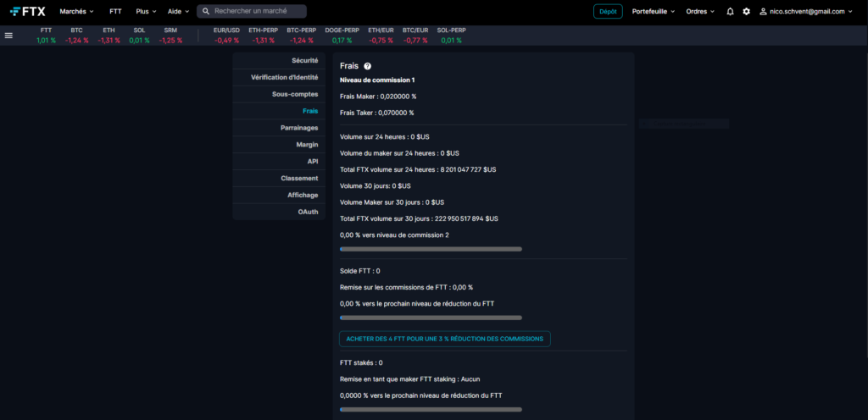Image resolution: width=868 pixels, height=420 pixels.
Task: Expand the Aide menu
Action: [178, 12]
